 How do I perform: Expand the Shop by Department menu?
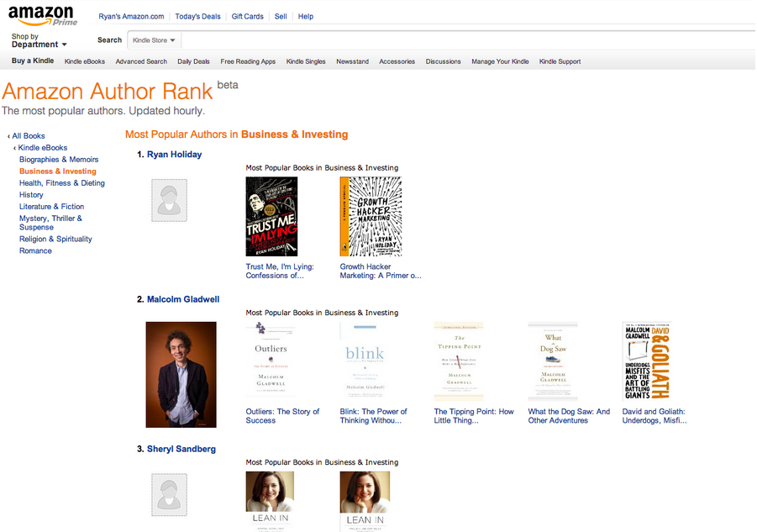pyautogui.click(x=39, y=40)
